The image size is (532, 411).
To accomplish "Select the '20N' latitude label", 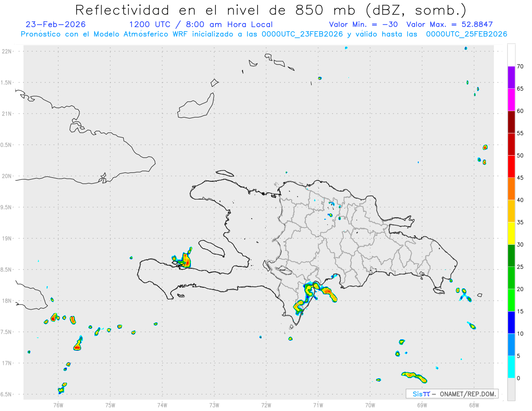I will 8,176.
